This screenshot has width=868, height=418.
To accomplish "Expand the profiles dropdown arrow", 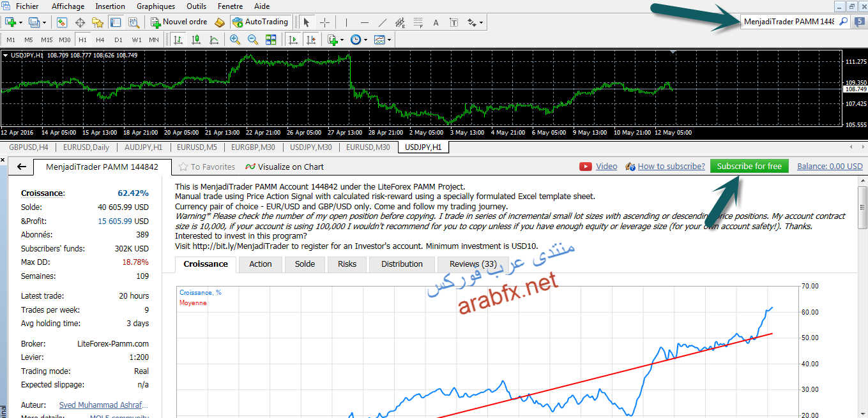I will 45,22.
